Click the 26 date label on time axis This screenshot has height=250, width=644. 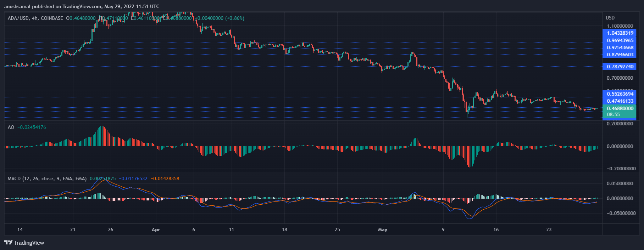pyautogui.click(x=111, y=229)
